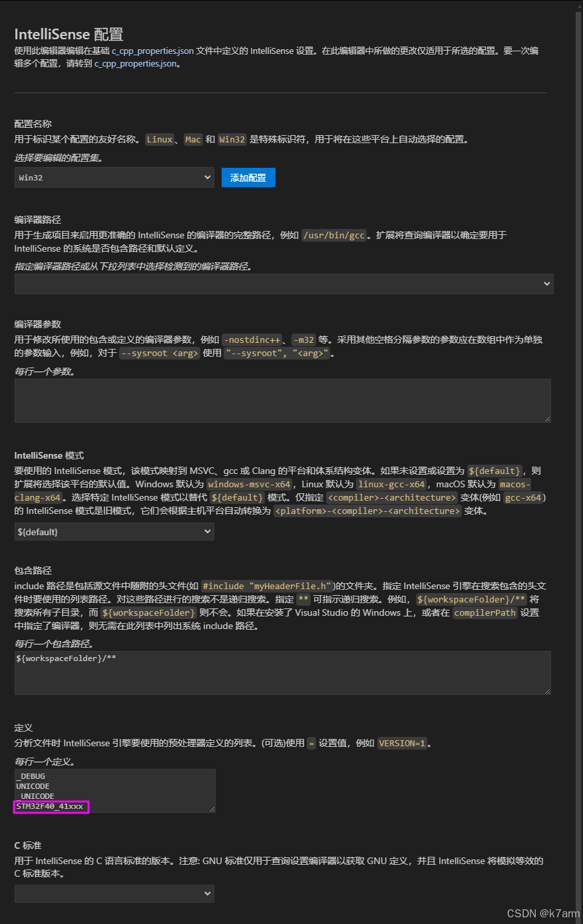Click the indented second UNICODE define line
This screenshot has height=924, width=583.
pyautogui.click(x=37, y=796)
